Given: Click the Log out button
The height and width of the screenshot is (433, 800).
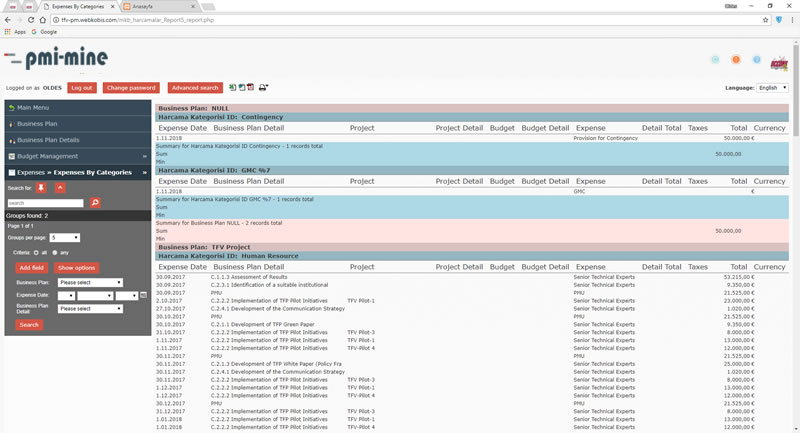Looking at the screenshot, I should click(x=82, y=88).
